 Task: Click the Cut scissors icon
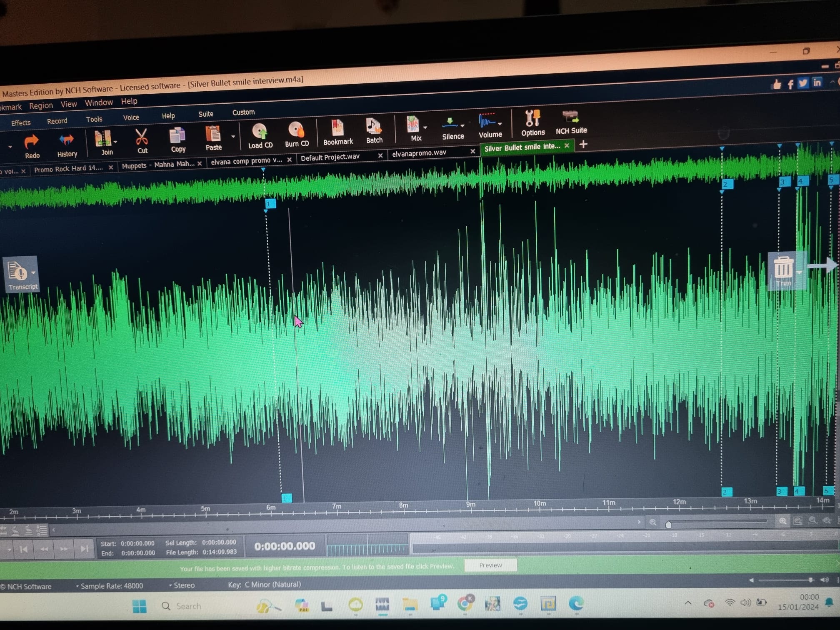click(142, 137)
